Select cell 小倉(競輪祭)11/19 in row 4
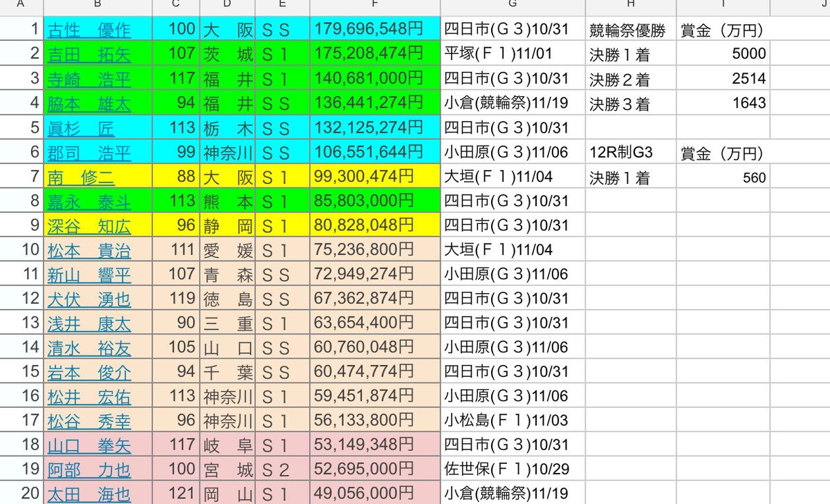This screenshot has height=504, width=830. click(x=513, y=103)
